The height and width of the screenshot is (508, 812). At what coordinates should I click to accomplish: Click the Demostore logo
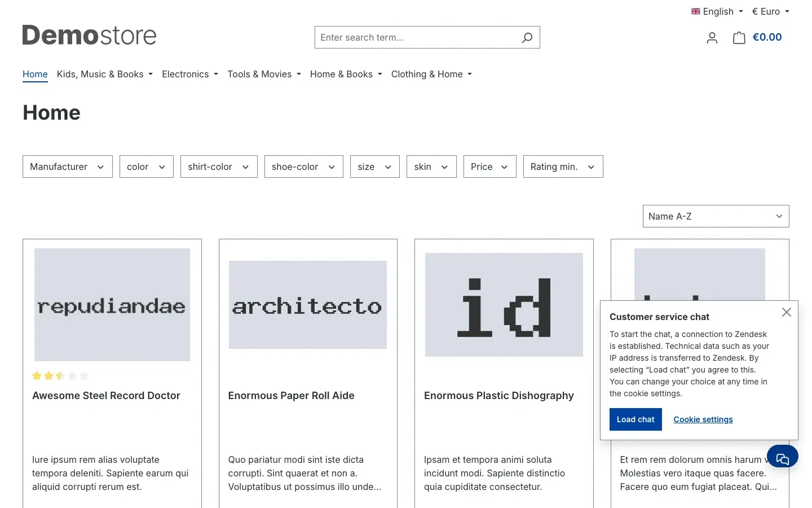pos(89,35)
